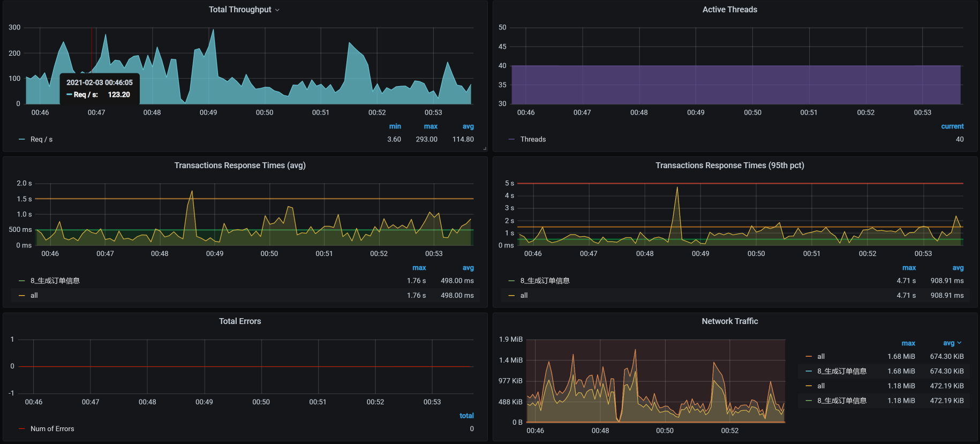Image resolution: width=980 pixels, height=444 pixels.
Task: Click the red Num of Errors color icon
Action: [x=22, y=429]
